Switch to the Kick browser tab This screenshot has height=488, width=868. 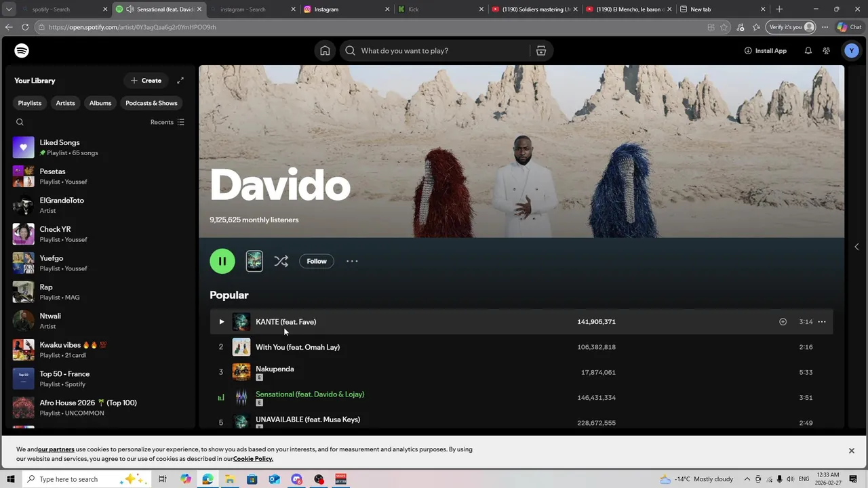tap(441, 9)
